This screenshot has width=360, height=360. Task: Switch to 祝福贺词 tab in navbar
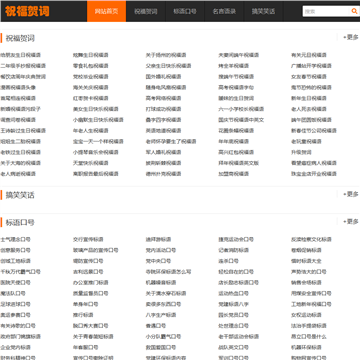(x=146, y=11)
